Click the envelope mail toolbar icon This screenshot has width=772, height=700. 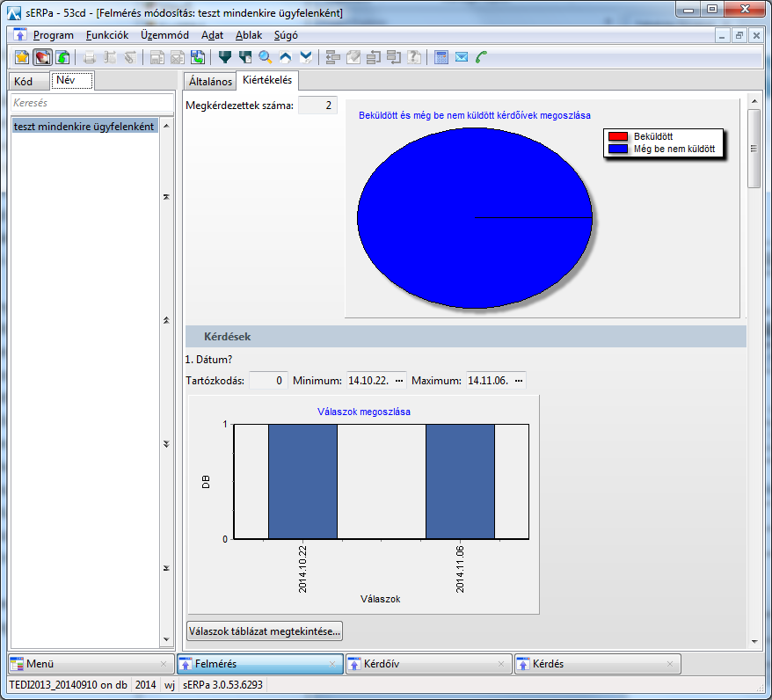tap(462, 58)
